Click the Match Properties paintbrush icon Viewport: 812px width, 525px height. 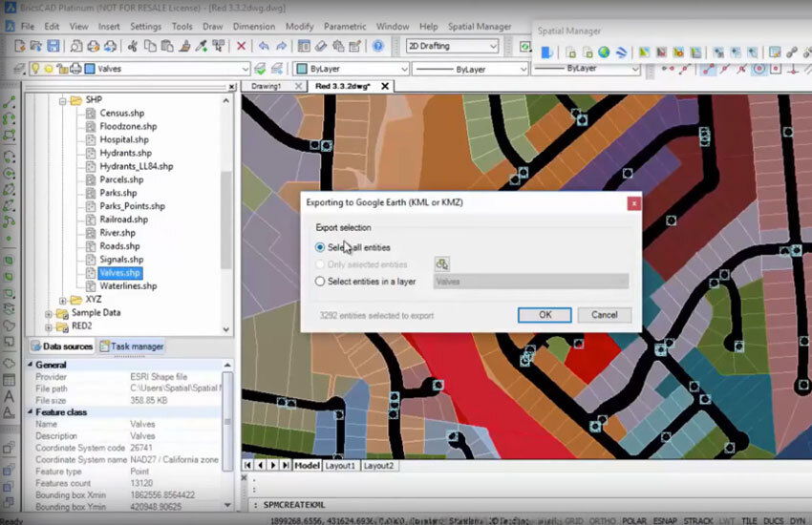(x=184, y=46)
